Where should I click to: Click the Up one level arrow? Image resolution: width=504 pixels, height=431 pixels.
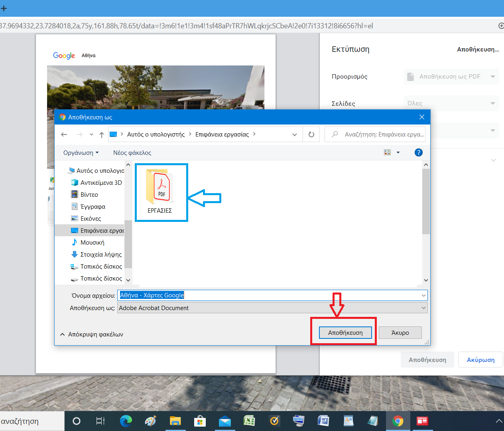click(x=102, y=134)
